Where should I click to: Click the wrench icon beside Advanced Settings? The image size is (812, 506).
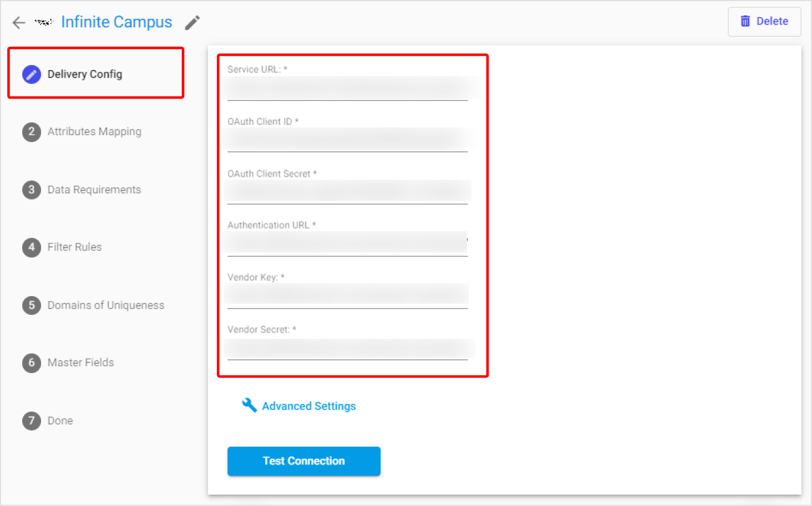coord(248,404)
